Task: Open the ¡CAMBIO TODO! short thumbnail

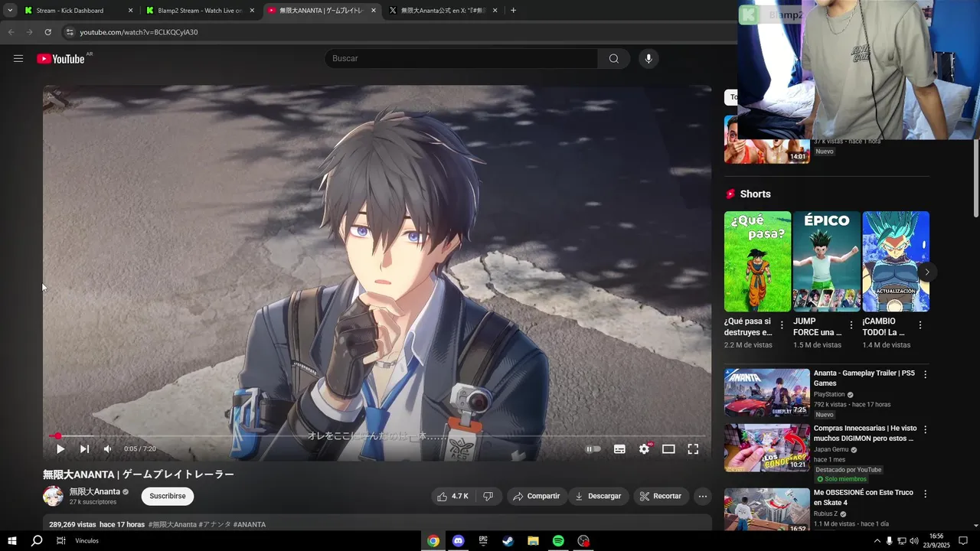Action: click(896, 261)
